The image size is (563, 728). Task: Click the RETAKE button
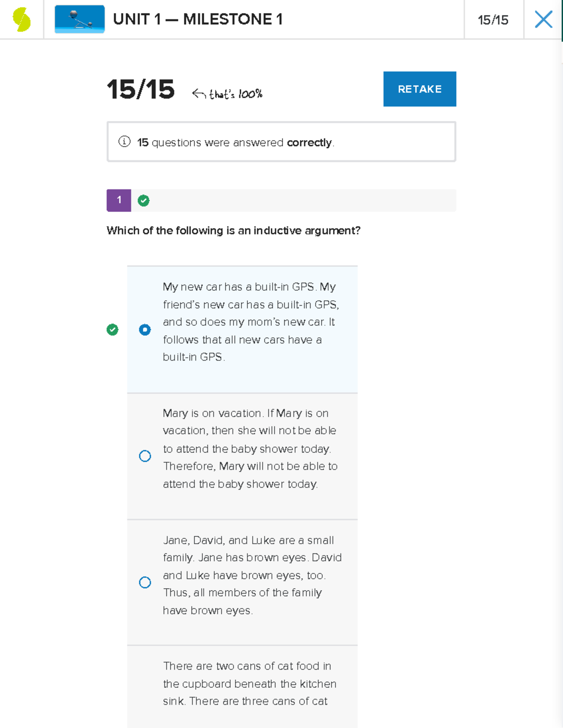(419, 89)
